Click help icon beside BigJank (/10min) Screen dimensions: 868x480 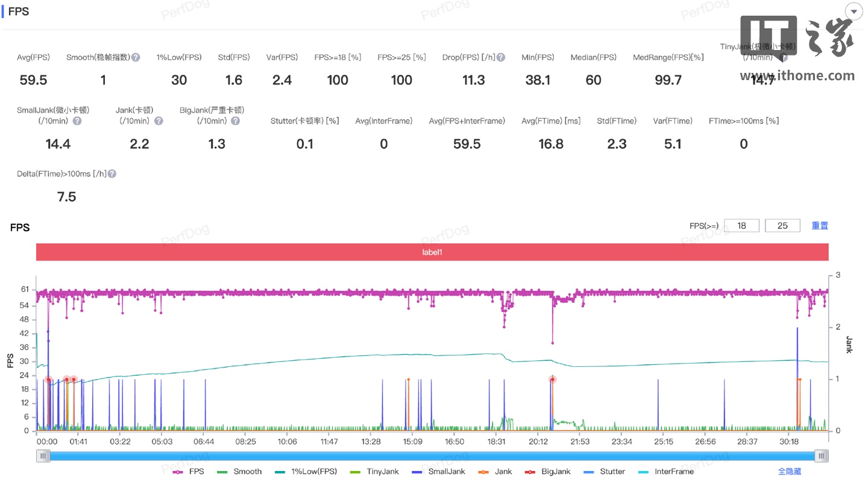click(236, 121)
